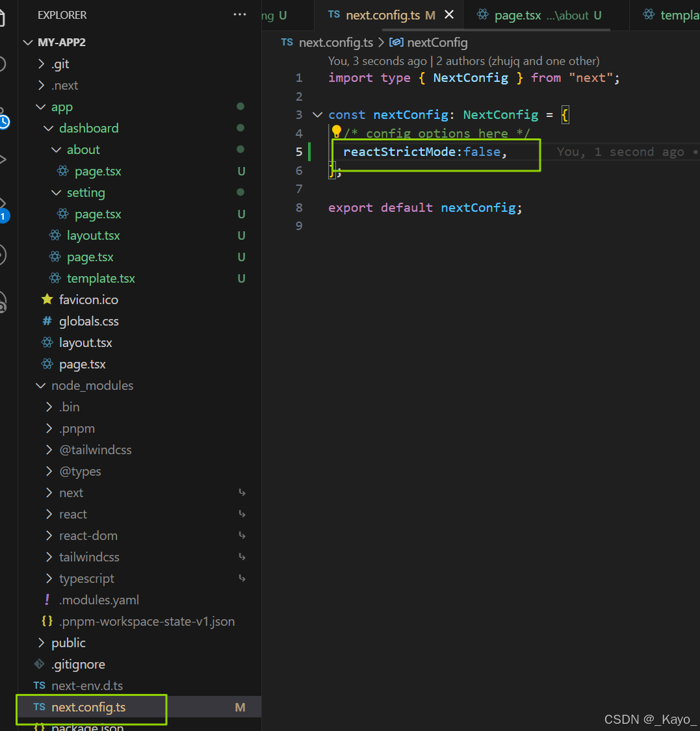The height and width of the screenshot is (731, 700).
Task: Click the TS icon beside next-env.d.ts
Action: (x=39, y=686)
